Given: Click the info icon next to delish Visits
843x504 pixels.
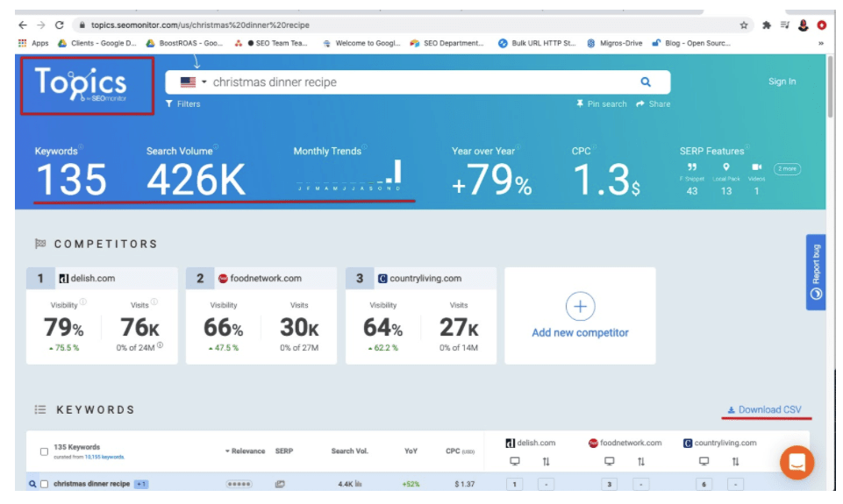Looking at the screenshot, I should [154, 302].
